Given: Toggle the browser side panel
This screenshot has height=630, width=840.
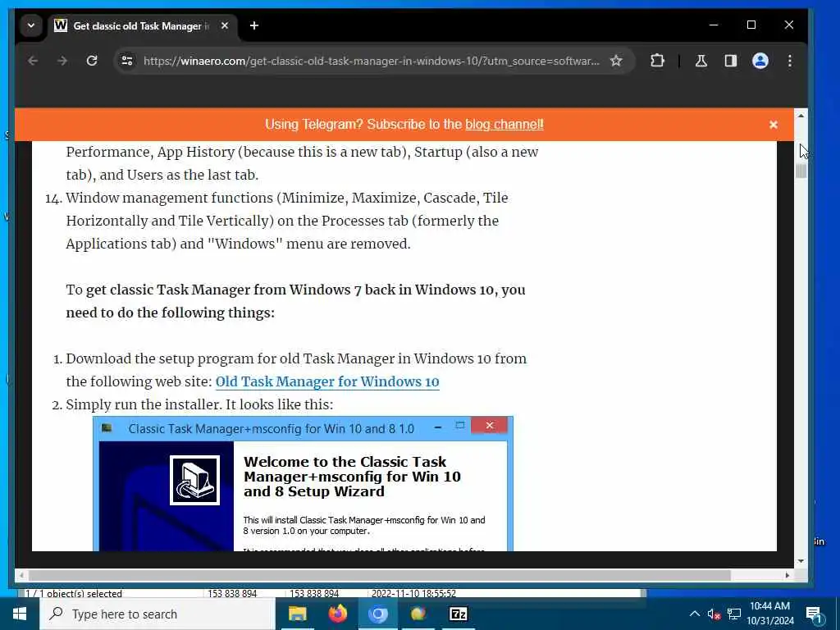Looking at the screenshot, I should [731, 61].
